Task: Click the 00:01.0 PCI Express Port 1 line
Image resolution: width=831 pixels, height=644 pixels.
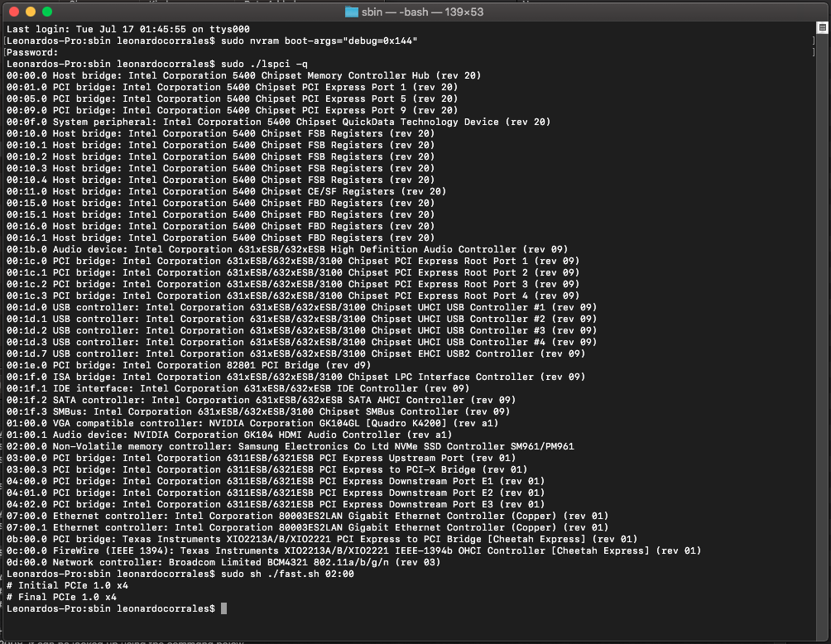Action: pyautogui.click(x=232, y=88)
